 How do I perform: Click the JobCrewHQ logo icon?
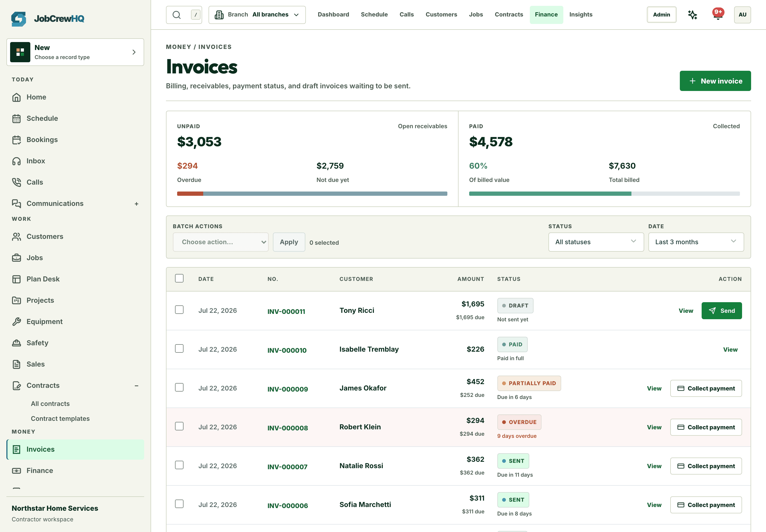[x=19, y=19]
